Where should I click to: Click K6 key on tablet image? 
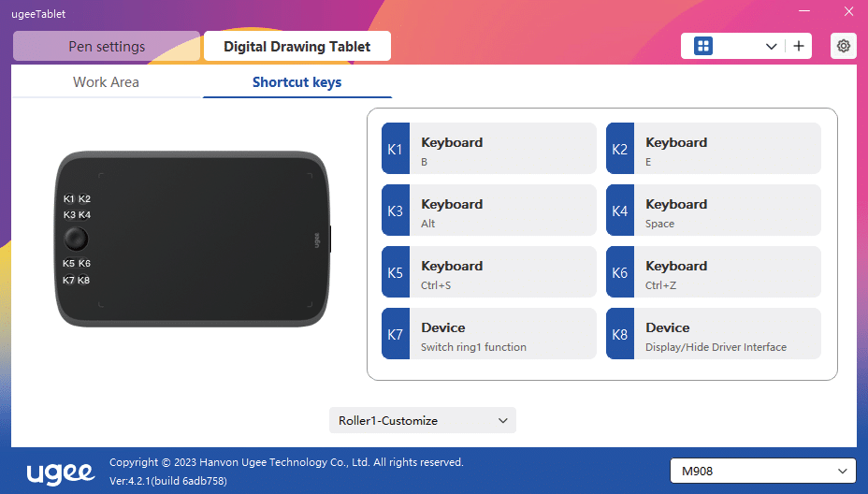click(84, 264)
